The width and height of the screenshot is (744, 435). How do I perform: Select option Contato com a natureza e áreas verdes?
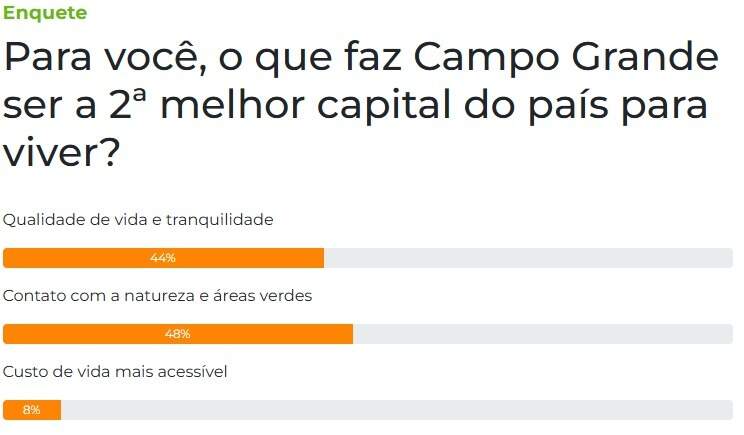coord(158,296)
